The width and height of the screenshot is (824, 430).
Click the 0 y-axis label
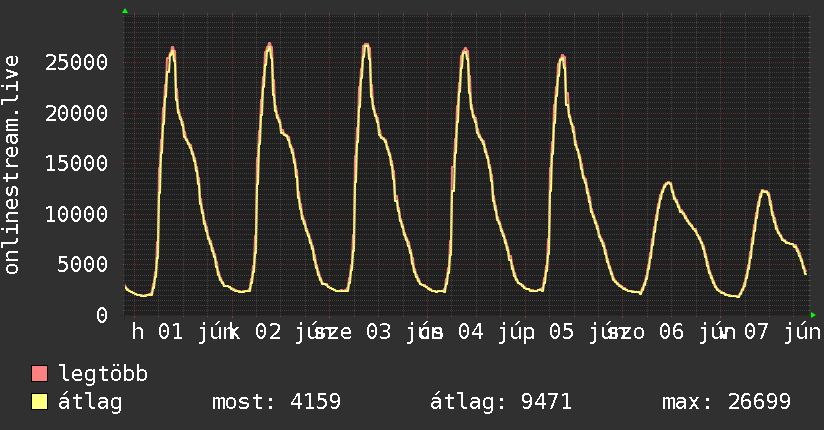click(102, 315)
